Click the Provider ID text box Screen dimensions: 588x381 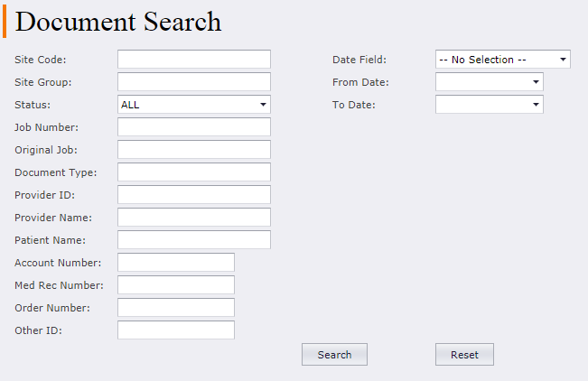pos(194,195)
